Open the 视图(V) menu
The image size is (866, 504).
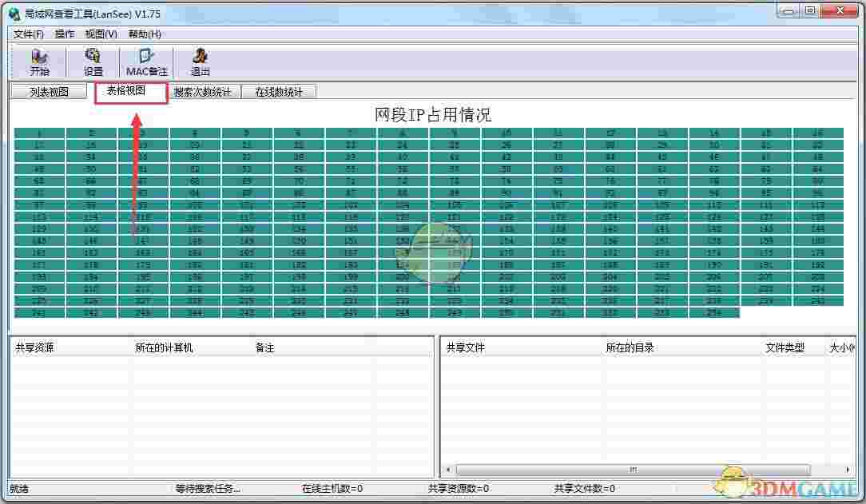pyautogui.click(x=101, y=34)
